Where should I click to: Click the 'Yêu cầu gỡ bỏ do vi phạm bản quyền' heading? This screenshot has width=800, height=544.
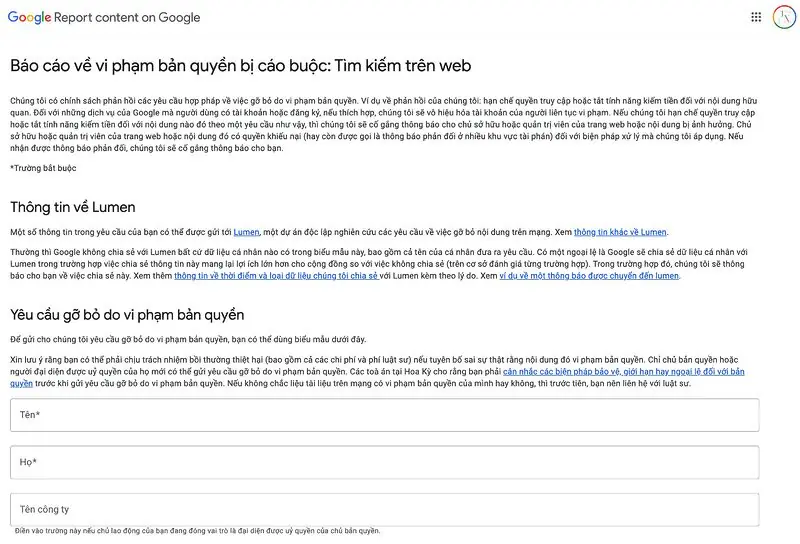127,315
